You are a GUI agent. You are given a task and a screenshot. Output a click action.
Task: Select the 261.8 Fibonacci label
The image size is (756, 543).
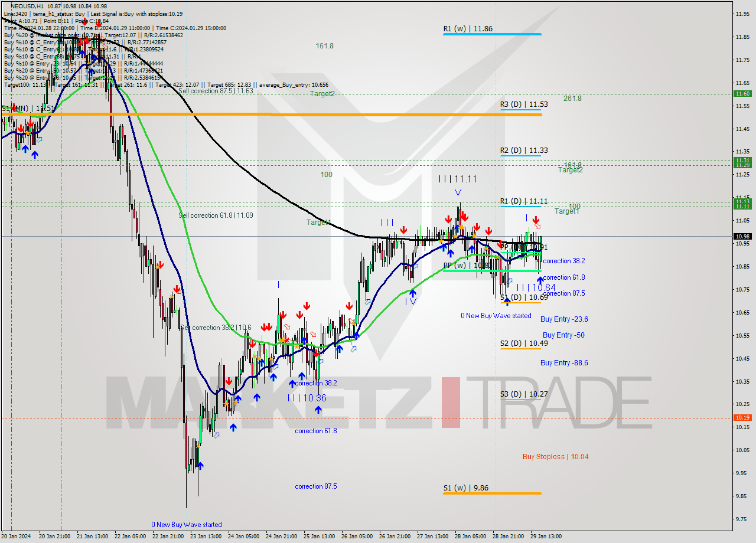572,99
